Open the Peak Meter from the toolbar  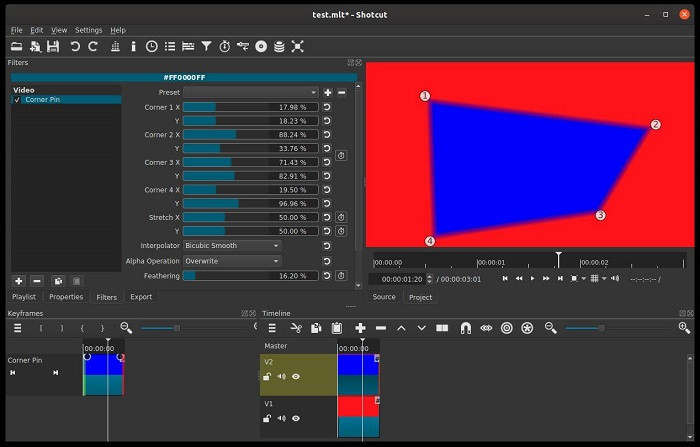[115, 46]
